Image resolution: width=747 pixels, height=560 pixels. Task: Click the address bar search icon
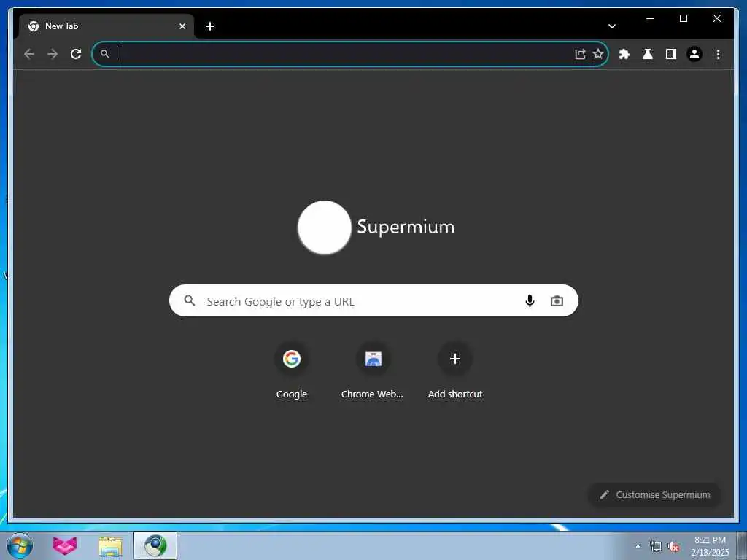(105, 54)
